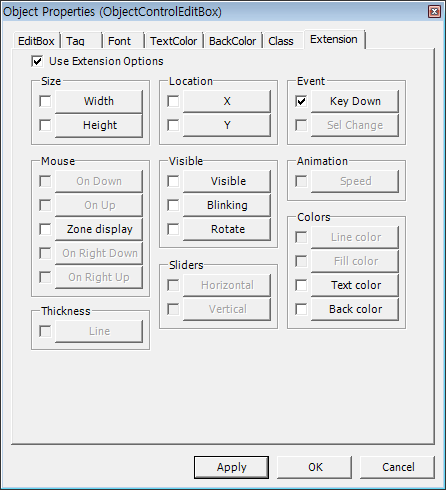Click the Rotate button
446x490 pixels.
click(227, 229)
